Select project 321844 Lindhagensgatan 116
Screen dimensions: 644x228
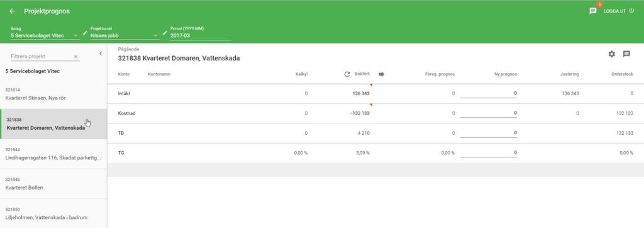53,154
